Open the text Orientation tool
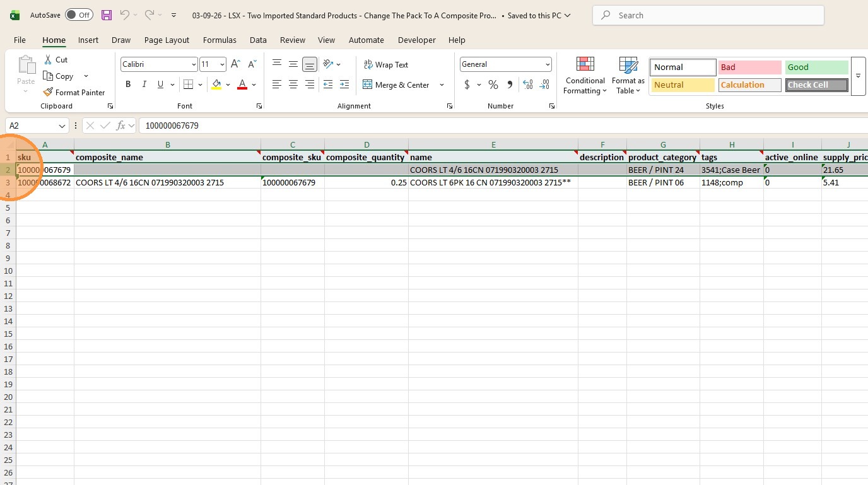868x485 pixels. click(329, 64)
